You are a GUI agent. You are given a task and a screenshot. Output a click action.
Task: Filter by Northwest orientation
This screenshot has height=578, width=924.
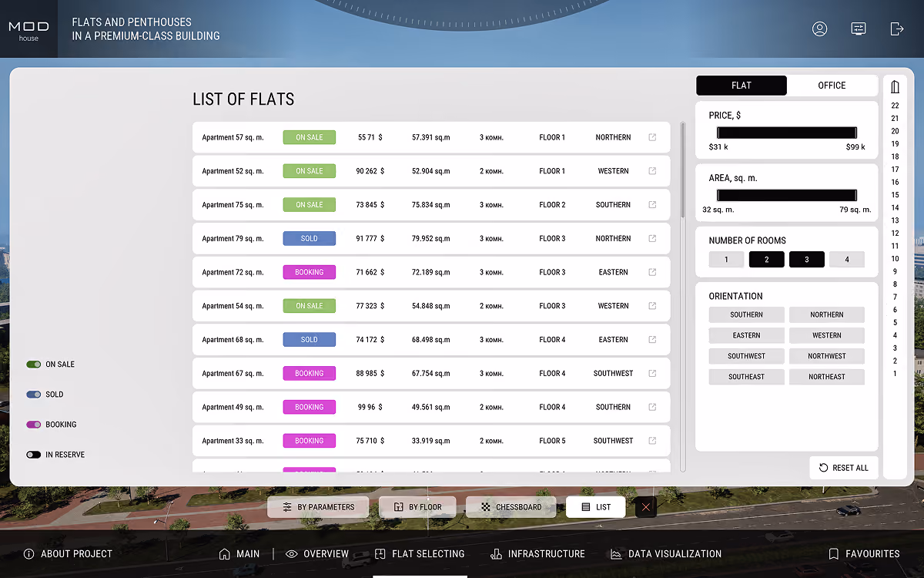point(827,356)
